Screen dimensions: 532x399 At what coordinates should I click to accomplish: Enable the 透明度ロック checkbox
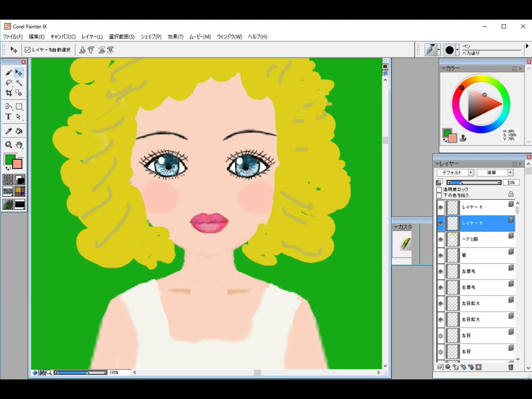(439, 190)
